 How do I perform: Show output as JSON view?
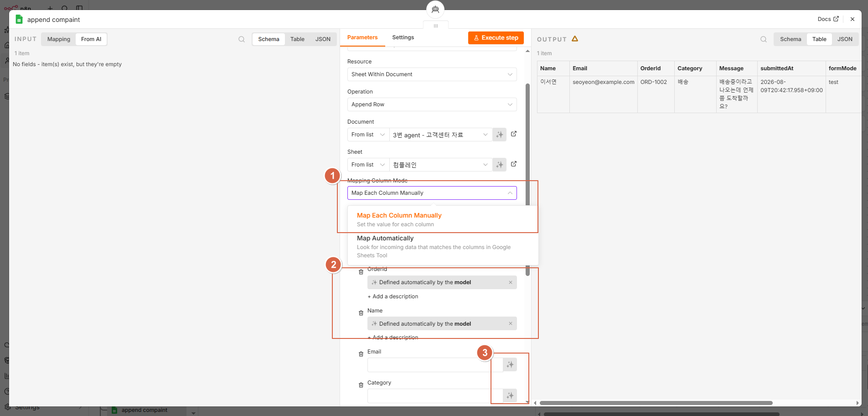tap(845, 39)
